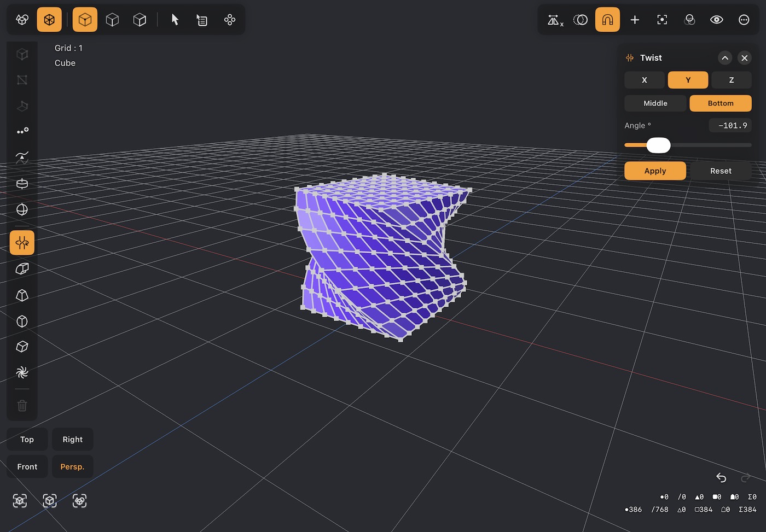Click the total faces 'Σ384' stat
Screen dimensions: 766x532
[x=747, y=510]
